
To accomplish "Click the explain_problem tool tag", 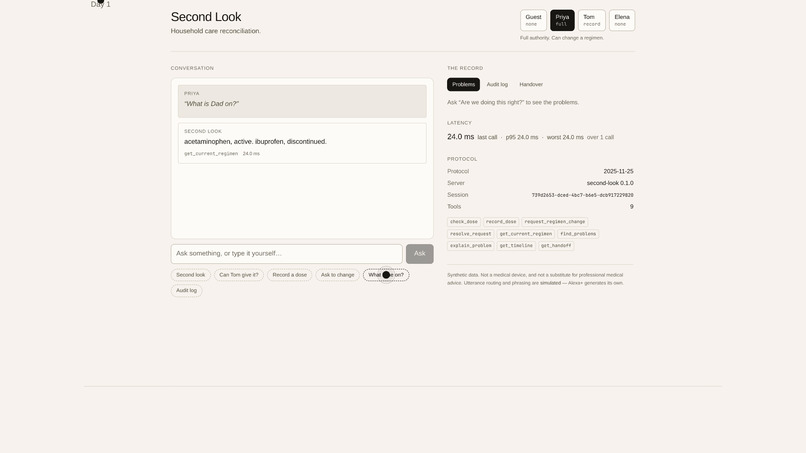I will pyautogui.click(x=470, y=246).
